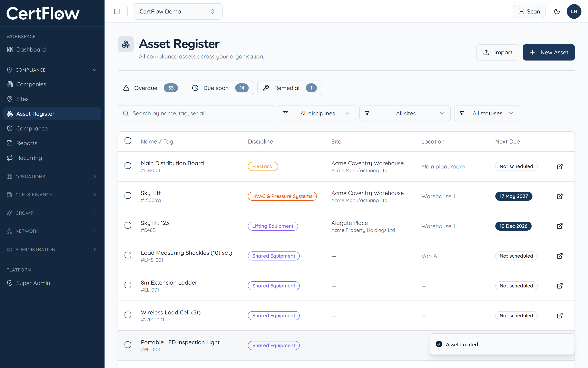
Task: Go to Dashboard in sidebar
Action: (x=52, y=49)
